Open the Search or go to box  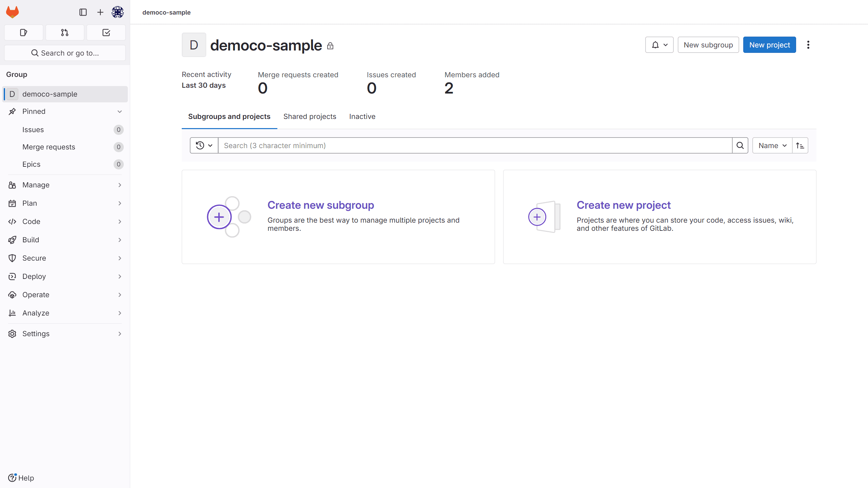[65, 53]
